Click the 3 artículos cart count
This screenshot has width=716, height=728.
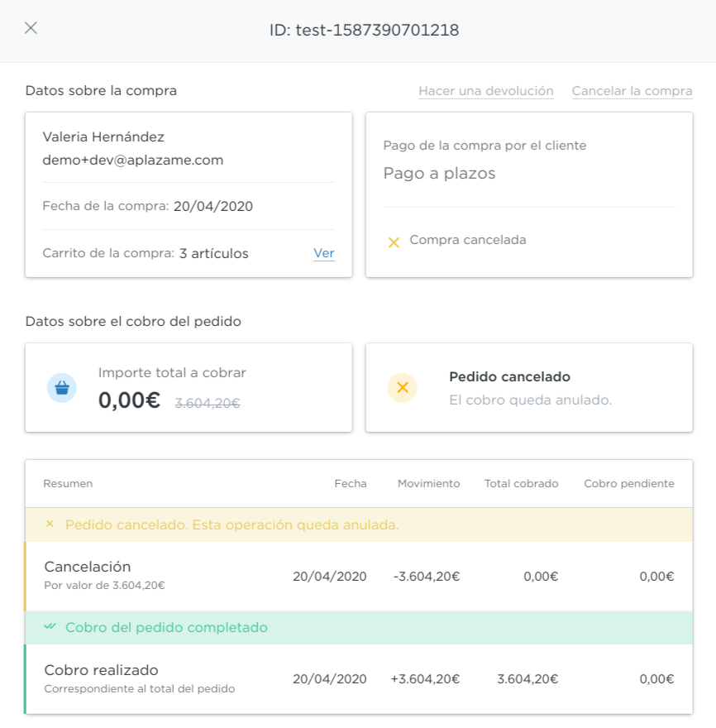pyautogui.click(x=214, y=253)
